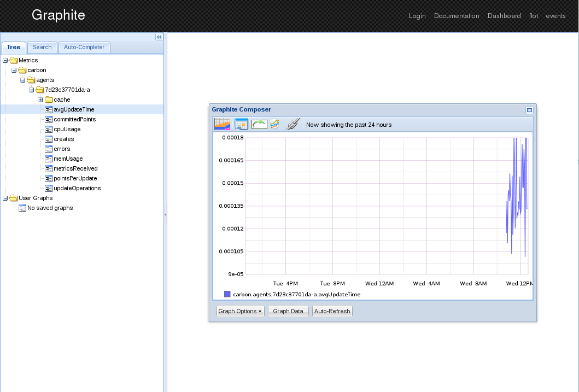This screenshot has width=579, height=392.
Task: Select the committedPoints metric label
Action: coord(75,119)
